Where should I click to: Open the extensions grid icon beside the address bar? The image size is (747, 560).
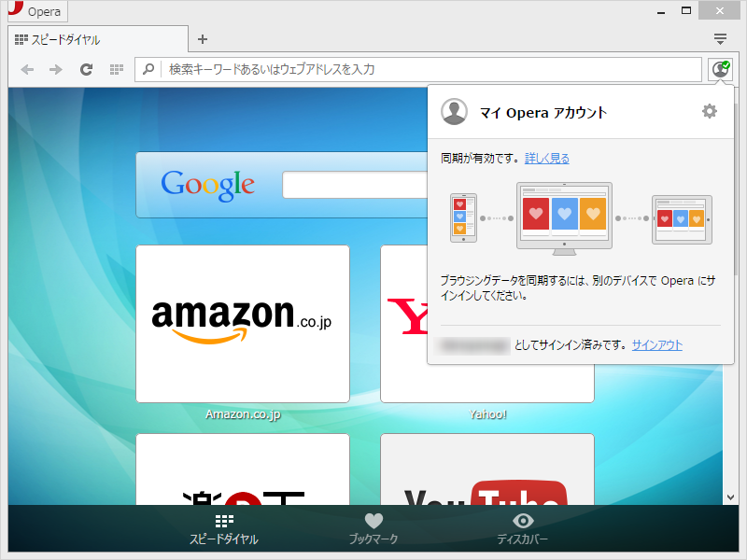[116, 69]
